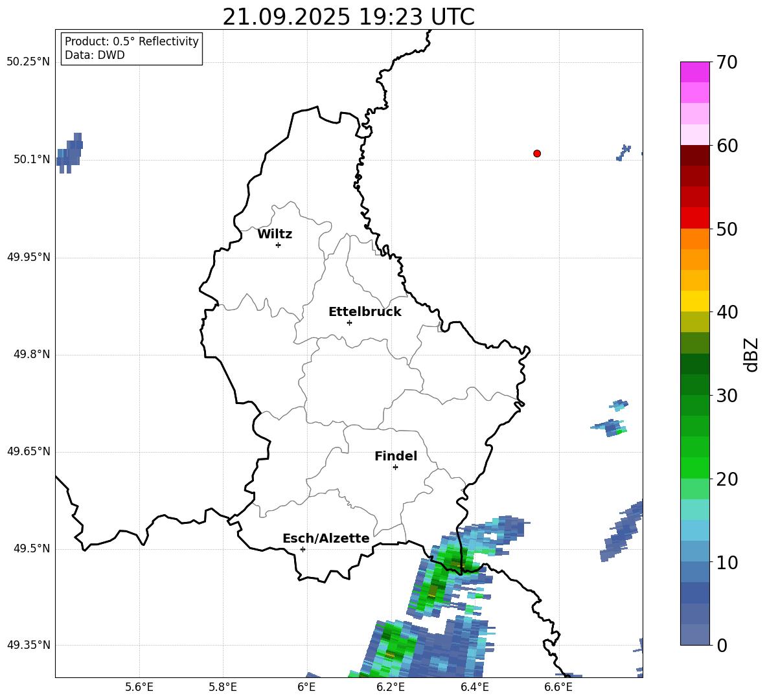Screen dimensions: 767x700
Task: Click the 0 tick on colorbar
Action: (722, 645)
